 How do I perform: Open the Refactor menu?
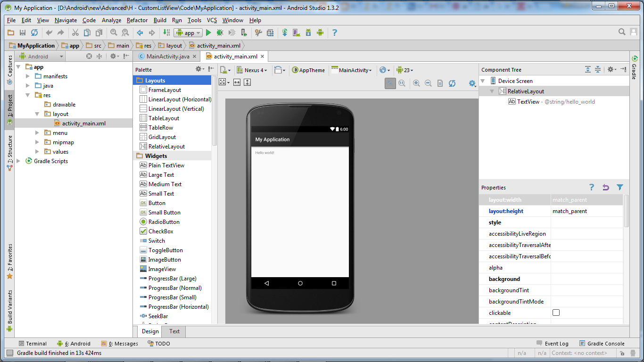coord(137,20)
